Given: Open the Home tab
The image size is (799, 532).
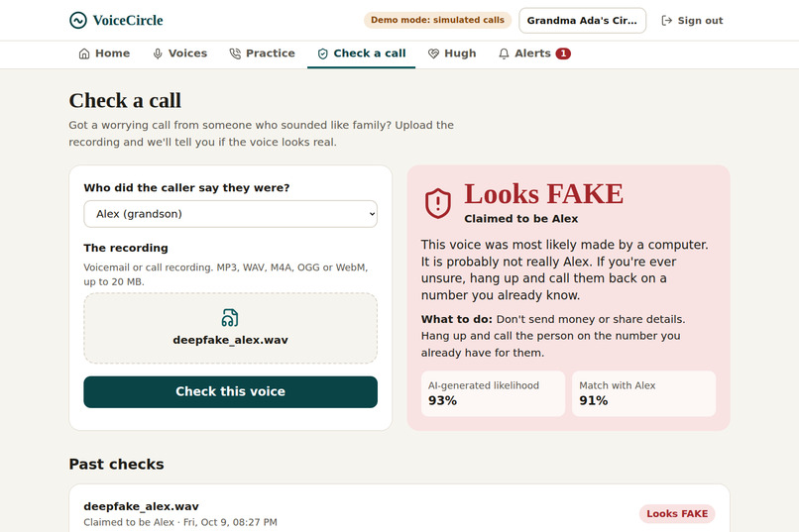Looking at the screenshot, I should [104, 53].
